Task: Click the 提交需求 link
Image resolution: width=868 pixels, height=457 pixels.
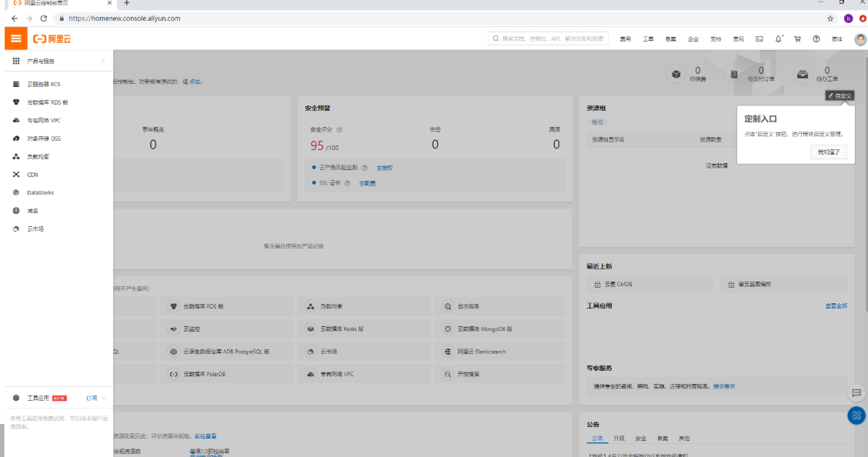Action: 724,386
